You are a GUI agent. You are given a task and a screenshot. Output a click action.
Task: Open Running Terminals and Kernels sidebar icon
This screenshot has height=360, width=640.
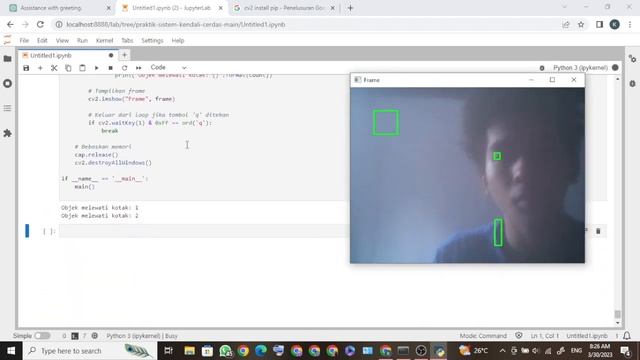[x=7, y=83]
